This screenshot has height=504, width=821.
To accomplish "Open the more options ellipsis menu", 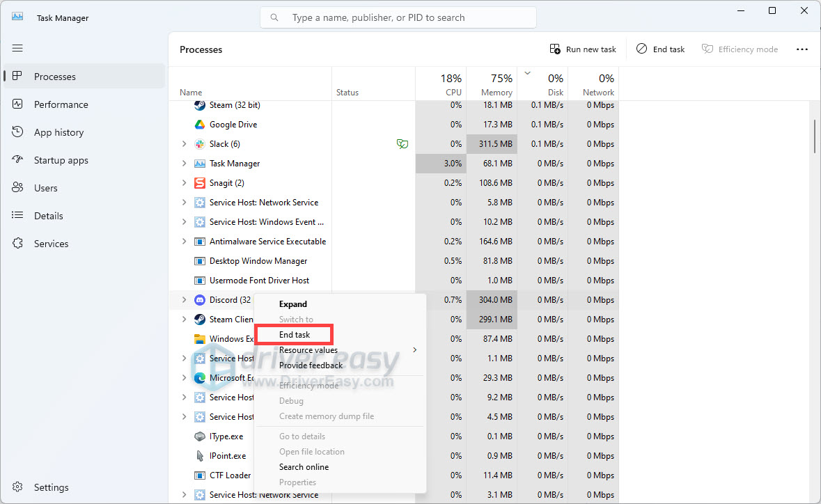I will [802, 49].
